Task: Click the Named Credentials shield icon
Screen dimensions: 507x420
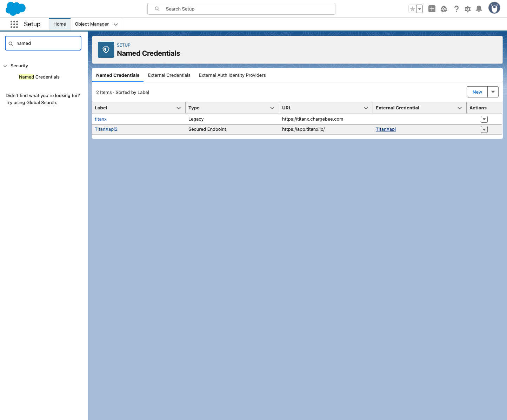Action: pos(106,50)
